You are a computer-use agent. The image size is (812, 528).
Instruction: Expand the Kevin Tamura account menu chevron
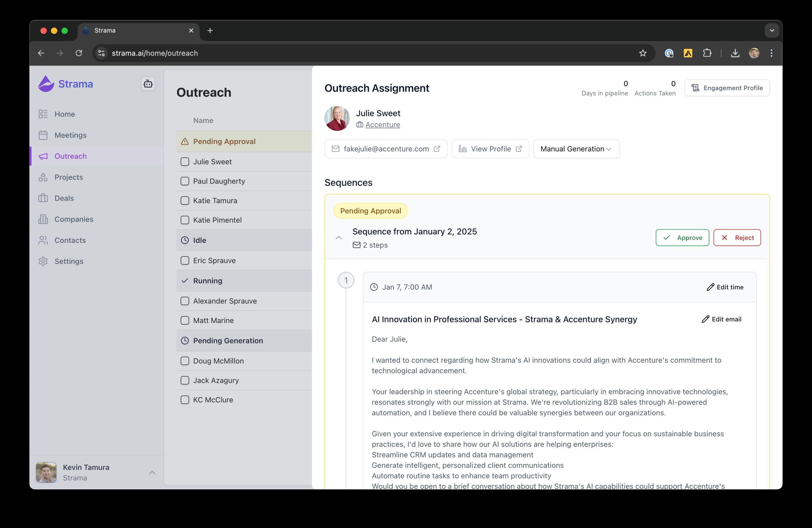152,473
